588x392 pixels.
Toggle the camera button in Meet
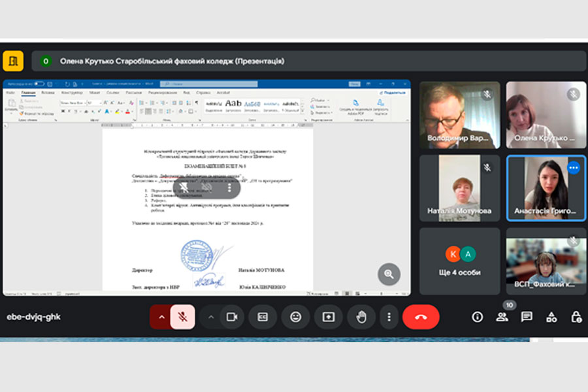pos(232,317)
